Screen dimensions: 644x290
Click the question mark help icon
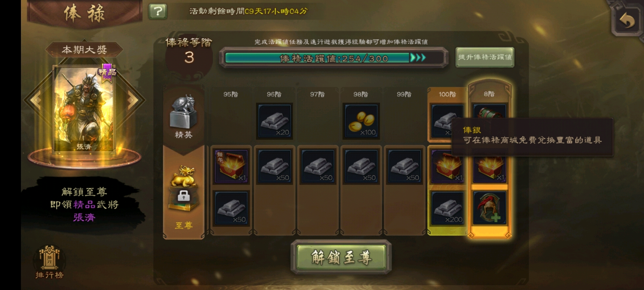click(x=158, y=12)
